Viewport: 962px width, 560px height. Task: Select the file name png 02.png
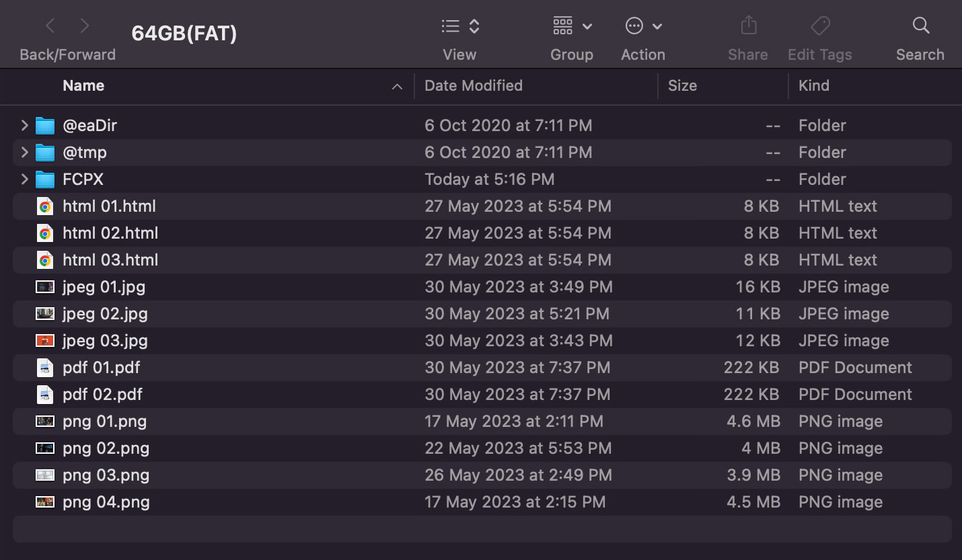106,448
